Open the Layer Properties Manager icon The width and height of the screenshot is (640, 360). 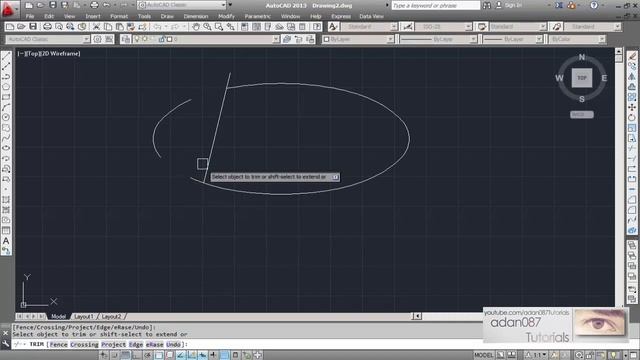point(126,39)
